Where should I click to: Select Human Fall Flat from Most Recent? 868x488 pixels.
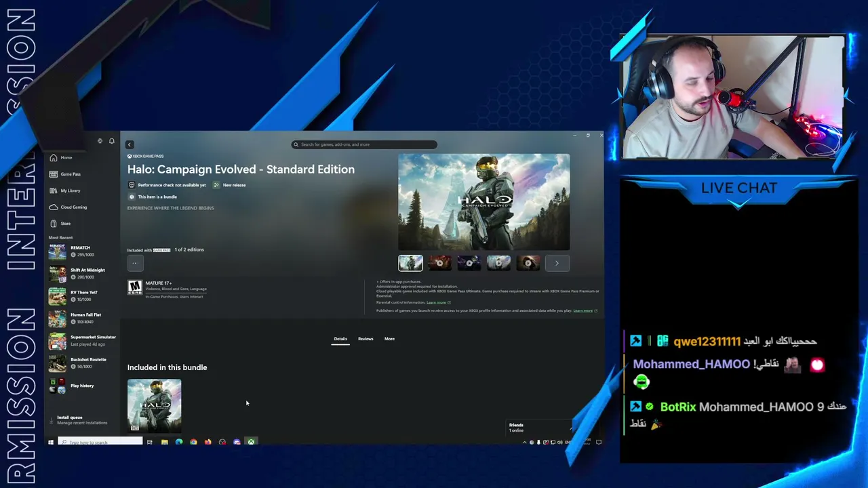pos(81,318)
